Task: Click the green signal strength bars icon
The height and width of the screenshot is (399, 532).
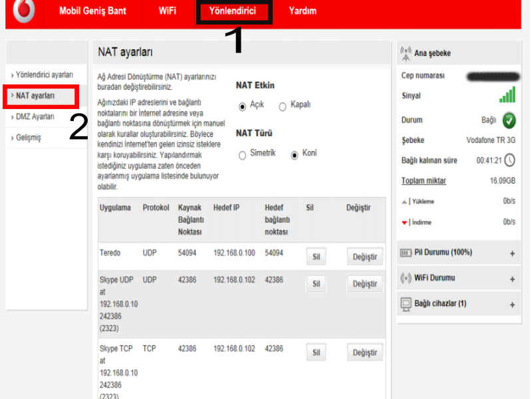Action: [x=507, y=95]
